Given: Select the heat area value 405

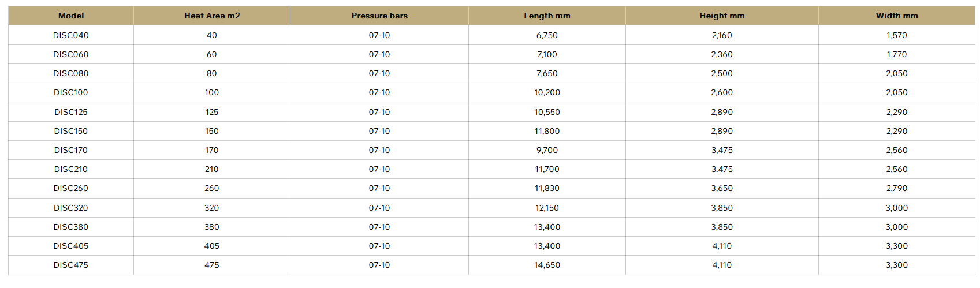Looking at the screenshot, I should [212, 246].
